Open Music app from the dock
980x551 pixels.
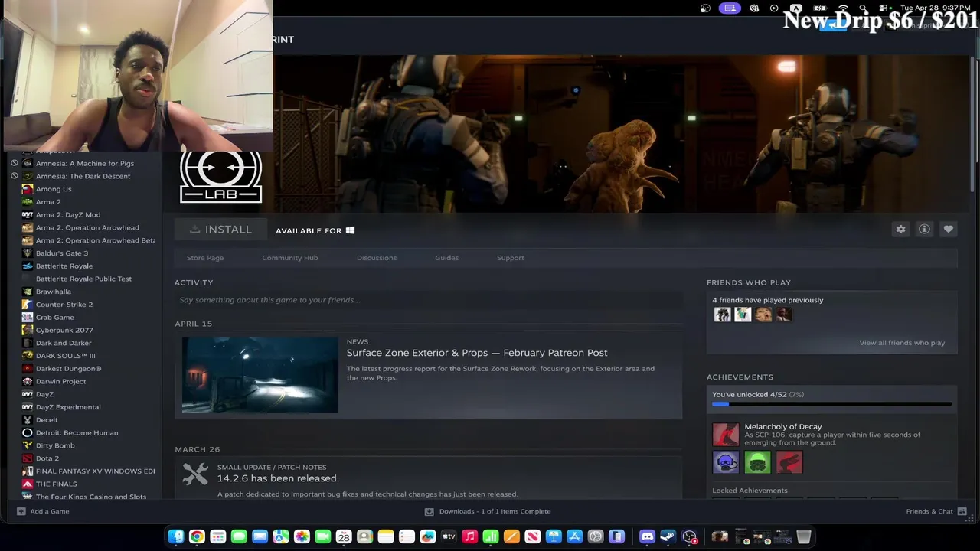click(469, 536)
